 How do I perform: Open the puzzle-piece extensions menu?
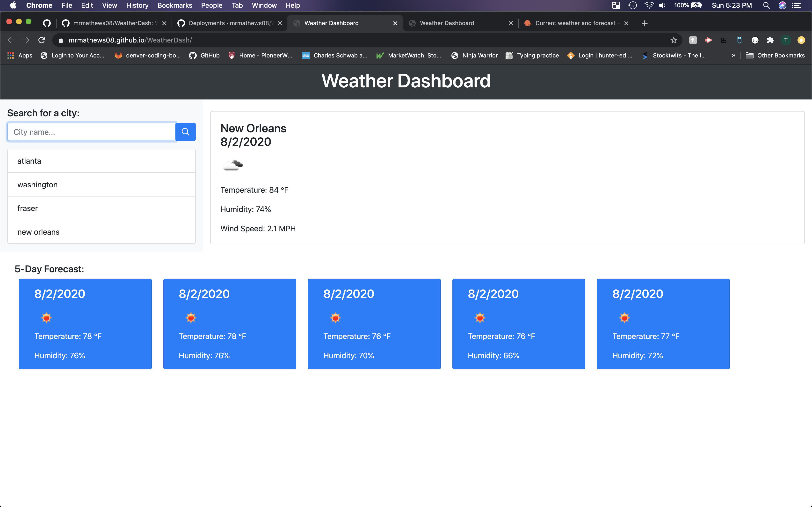point(770,40)
